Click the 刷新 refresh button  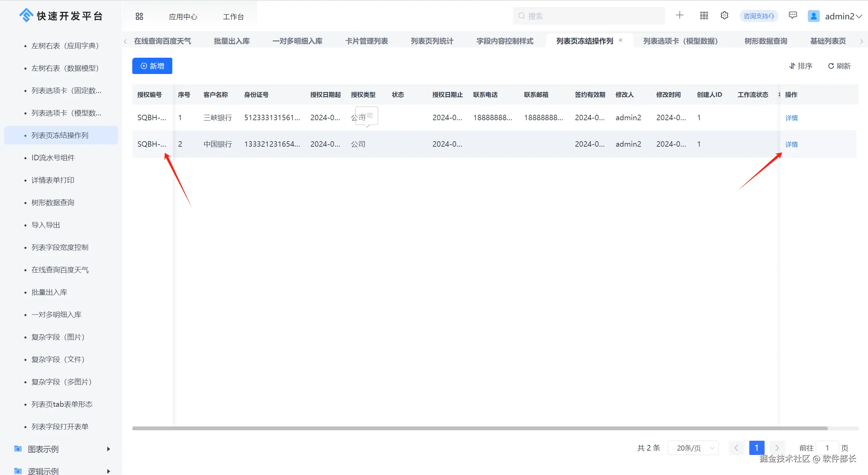point(839,66)
